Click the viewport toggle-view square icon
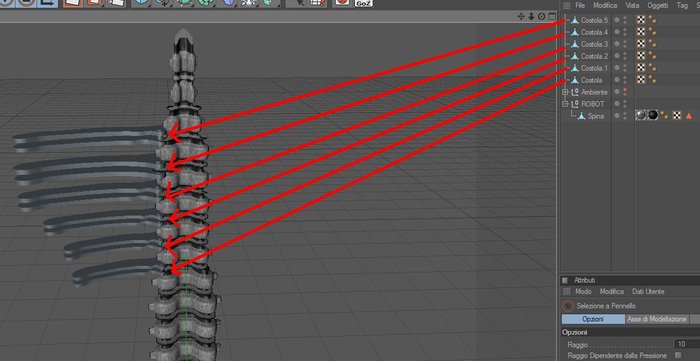 [552, 16]
